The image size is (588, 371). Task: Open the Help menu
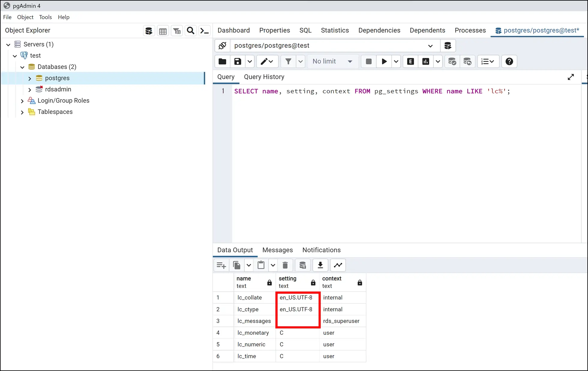64,17
